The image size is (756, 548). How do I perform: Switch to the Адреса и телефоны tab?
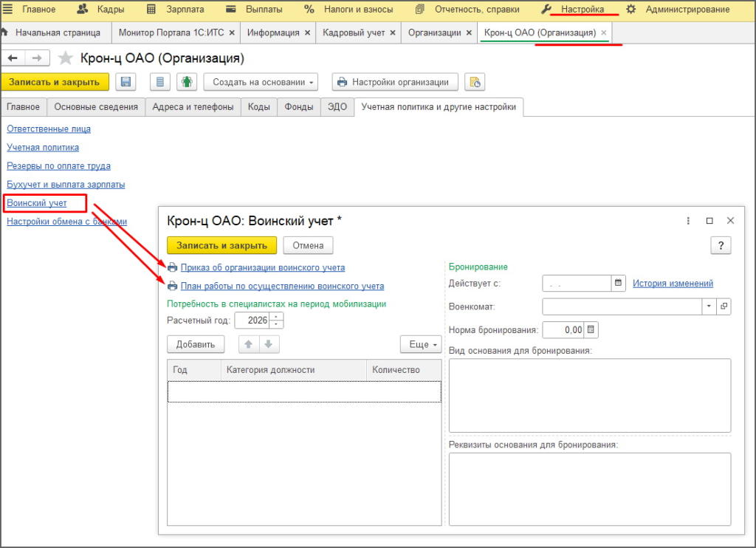(193, 107)
